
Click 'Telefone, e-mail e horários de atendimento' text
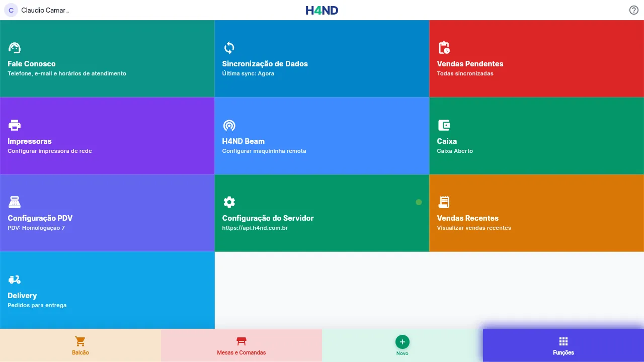pyautogui.click(x=67, y=73)
